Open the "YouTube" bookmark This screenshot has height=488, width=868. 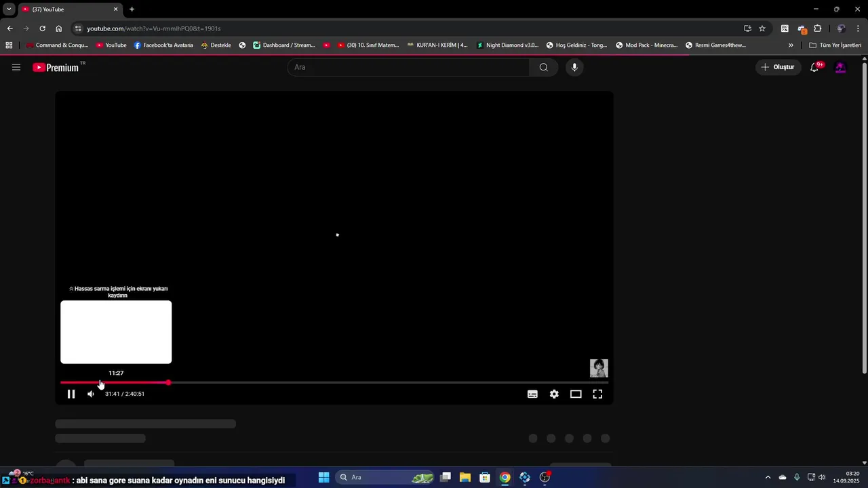111,45
